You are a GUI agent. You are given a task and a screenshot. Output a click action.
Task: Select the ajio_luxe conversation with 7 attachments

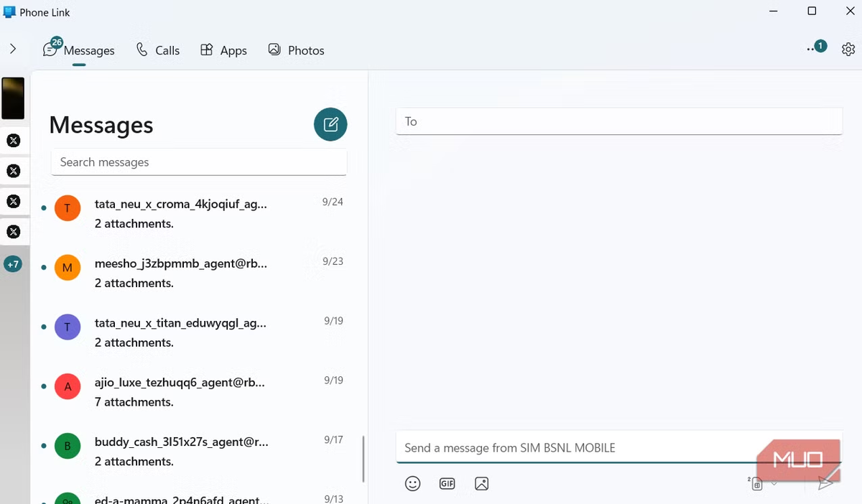click(194, 392)
